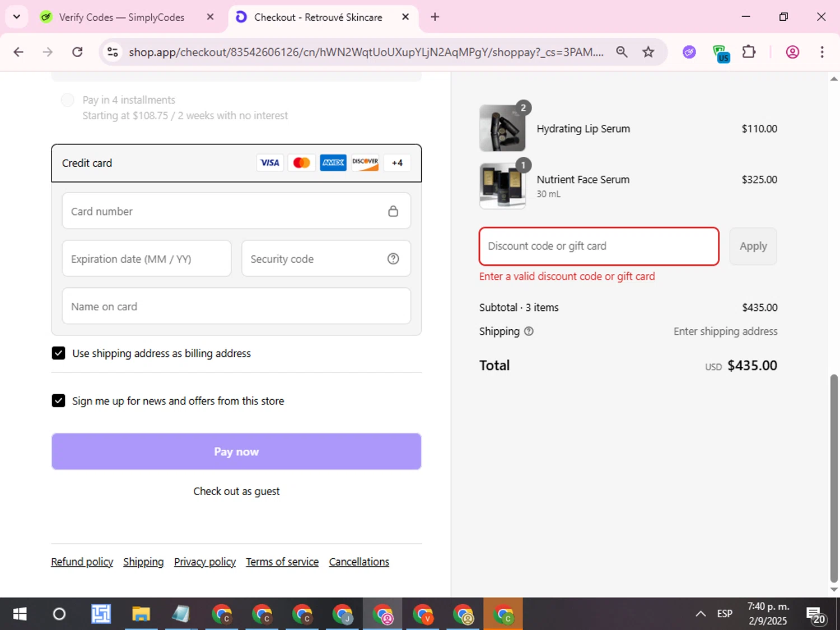Open File Explorer from taskbar
Image resolution: width=840 pixels, height=630 pixels.
pyautogui.click(x=141, y=614)
